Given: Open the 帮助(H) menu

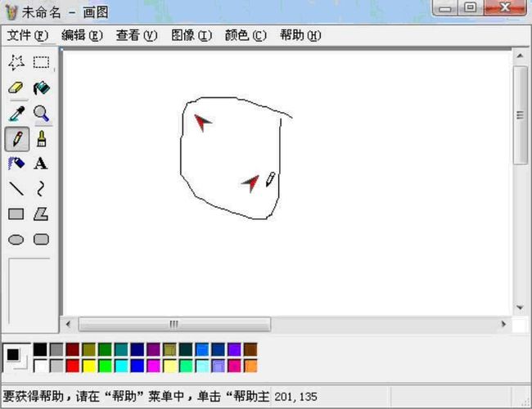Looking at the screenshot, I should pyautogui.click(x=300, y=35).
